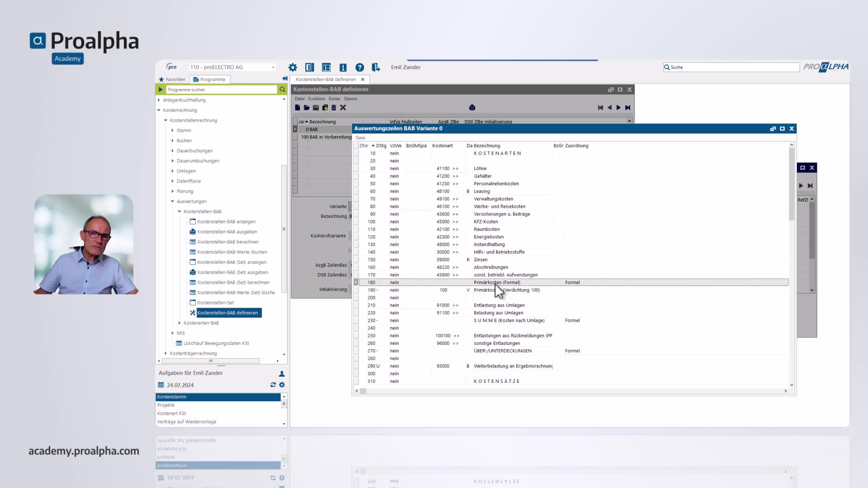
Task: Collapse the Auswertungen tree node
Action: point(172,201)
